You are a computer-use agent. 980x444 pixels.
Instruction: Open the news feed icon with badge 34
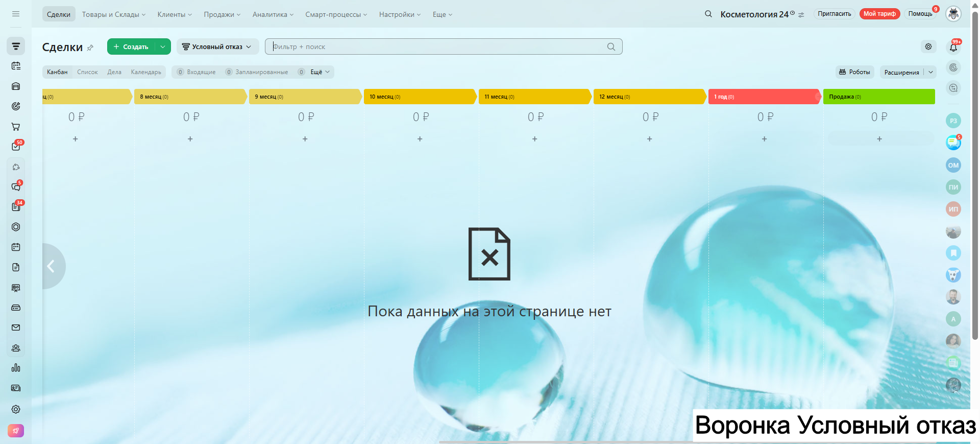click(16, 207)
